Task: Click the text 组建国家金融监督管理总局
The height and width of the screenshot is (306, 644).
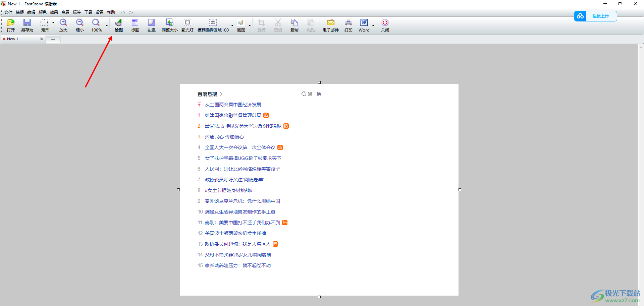Action: click(x=233, y=115)
